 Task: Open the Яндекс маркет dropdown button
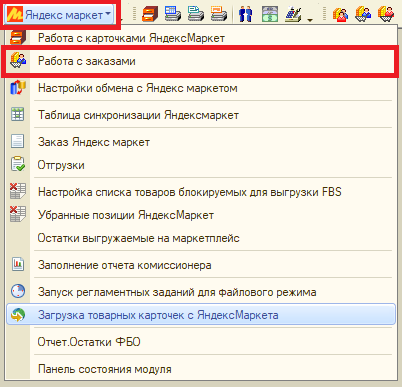pyautogui.click(x=59, y=14)
